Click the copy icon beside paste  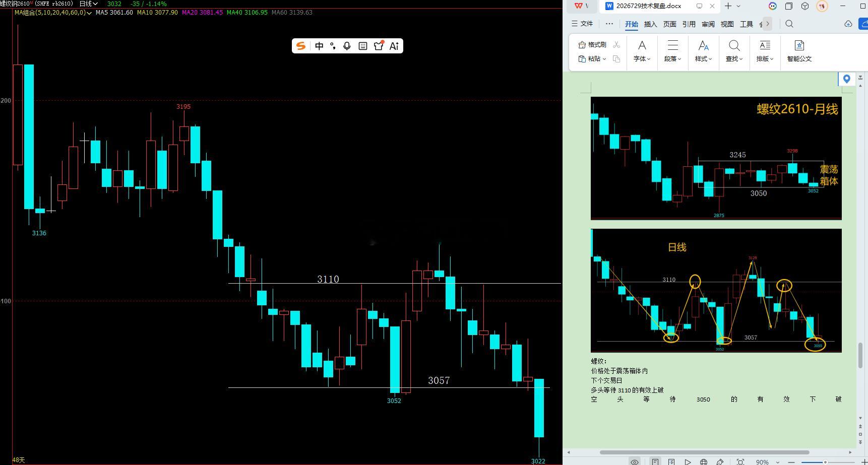point(616,59)
